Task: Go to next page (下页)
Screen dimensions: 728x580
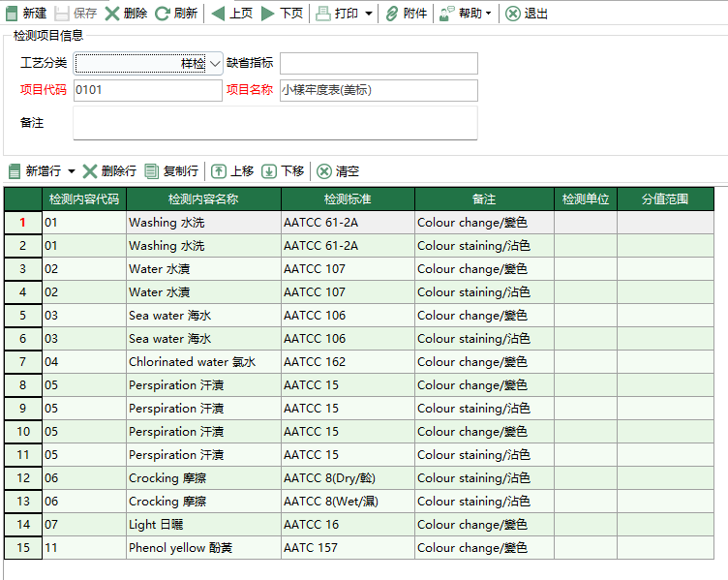Action: [x=268, y=14]
